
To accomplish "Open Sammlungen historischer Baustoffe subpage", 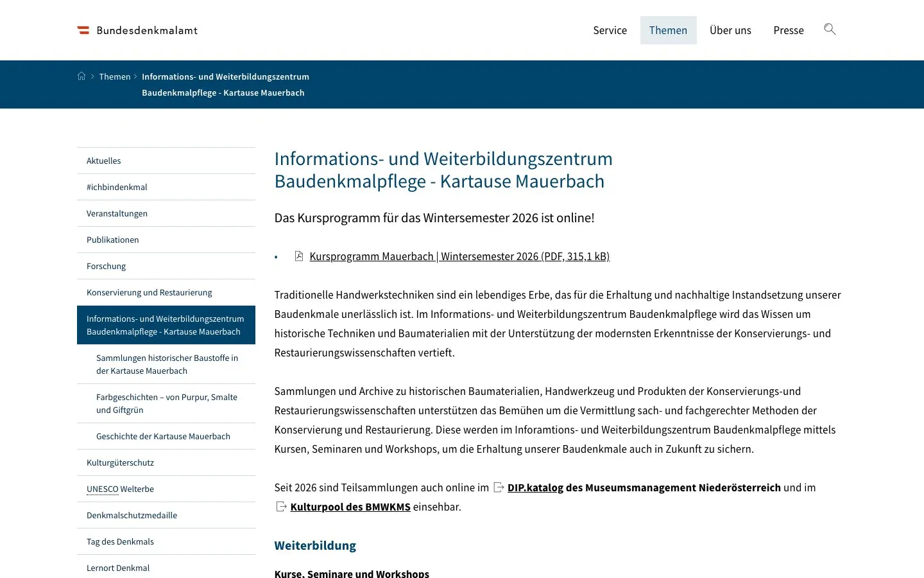I will [x=166, y=364].
